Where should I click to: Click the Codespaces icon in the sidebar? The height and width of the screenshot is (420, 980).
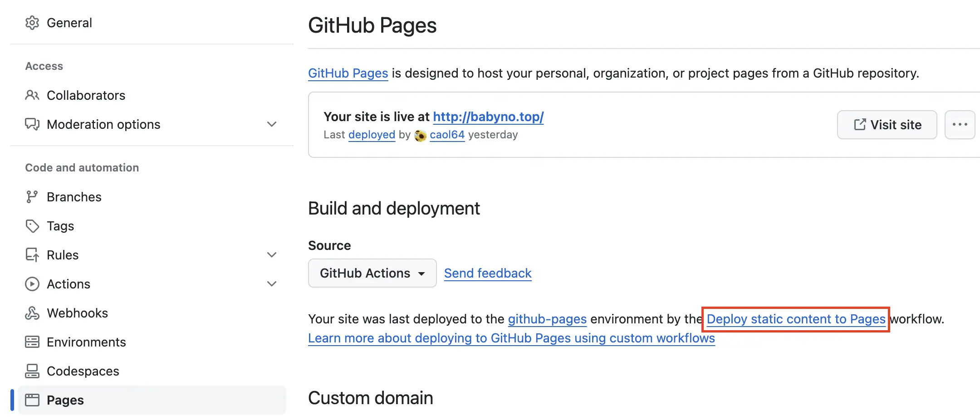coord(32,371)
